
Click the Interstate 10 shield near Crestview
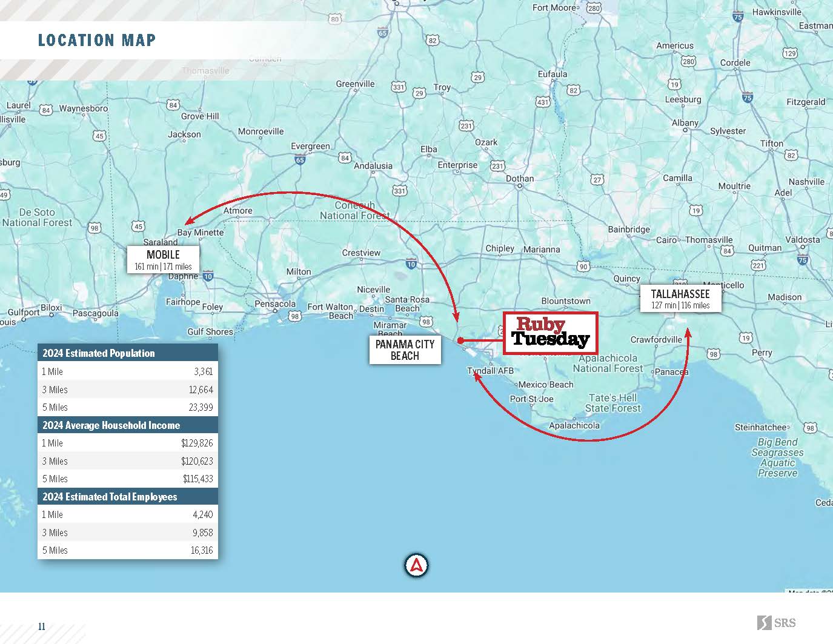[411, 264]
